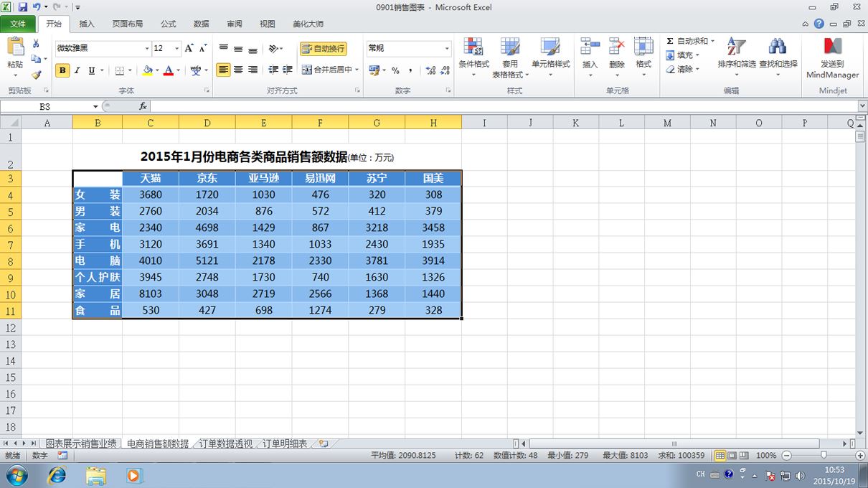Open Find and Select (查找和选择) binoculars
Viewport: 868px width, 488px height.
778,57
